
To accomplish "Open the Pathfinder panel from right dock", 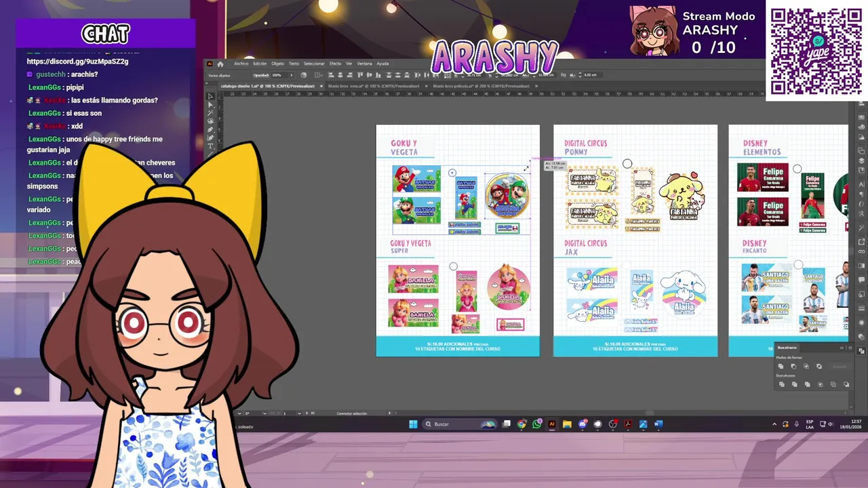I will (861, 350).
